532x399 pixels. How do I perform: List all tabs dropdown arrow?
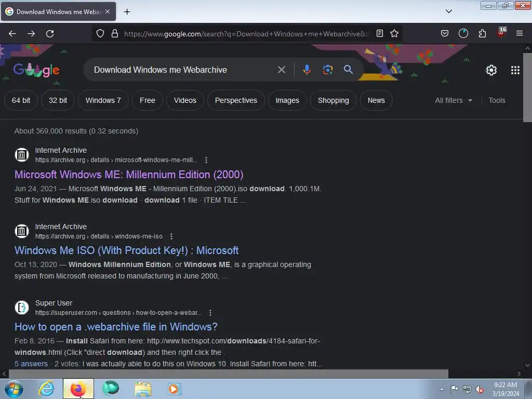click(x=448, y=11)
